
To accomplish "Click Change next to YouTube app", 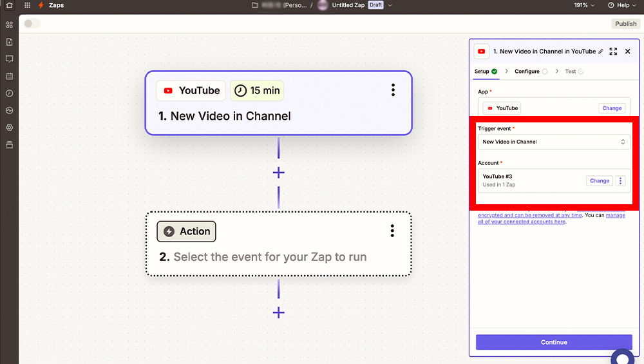I will pyautogui.click(x=612, y=108).
